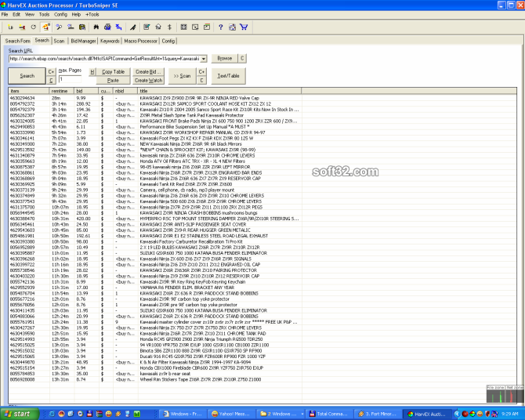
Task: Click the lightning sniper toolbar icon
Action: [133, 27]
